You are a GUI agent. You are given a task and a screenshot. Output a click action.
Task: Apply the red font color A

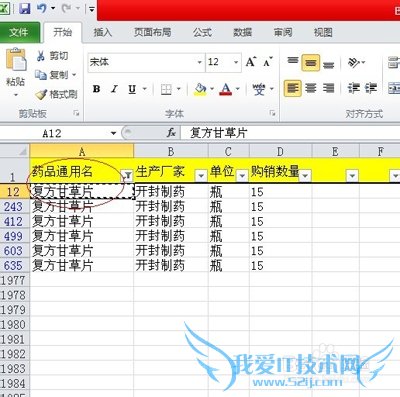(x=226, y=89)
